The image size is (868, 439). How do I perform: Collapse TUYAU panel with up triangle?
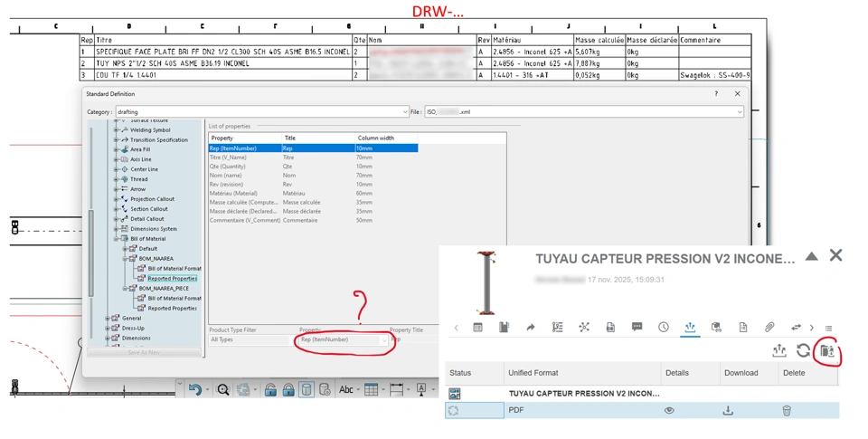812,256
